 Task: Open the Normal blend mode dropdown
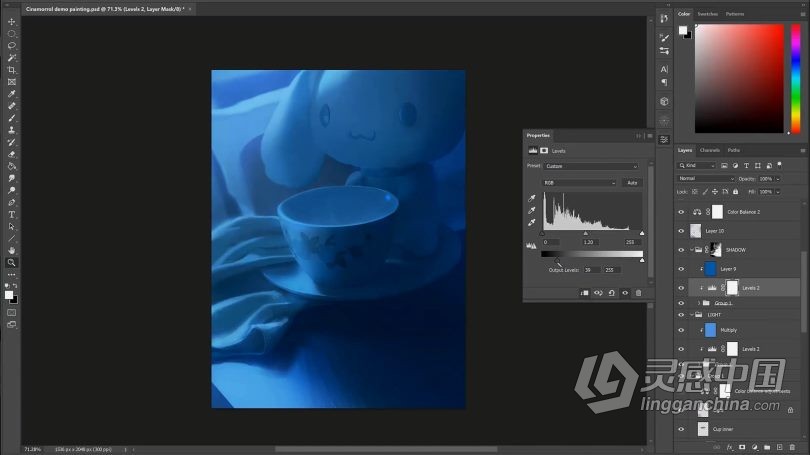click(706, 179)
